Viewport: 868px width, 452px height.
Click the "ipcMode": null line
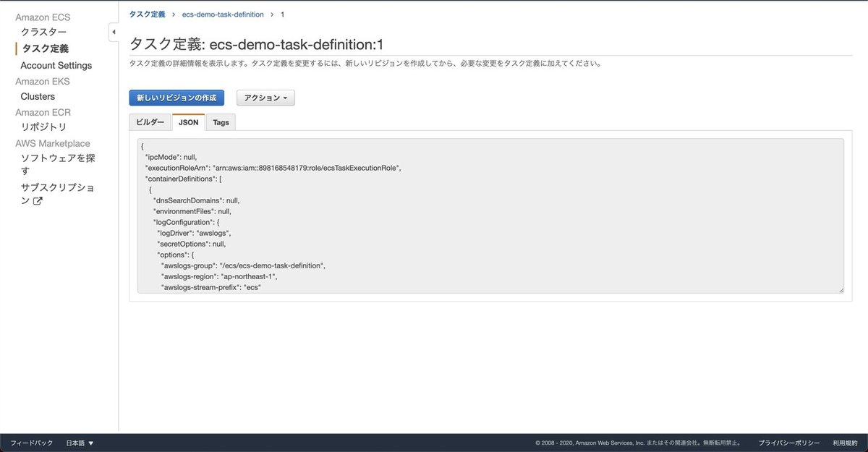coord(171,156)
